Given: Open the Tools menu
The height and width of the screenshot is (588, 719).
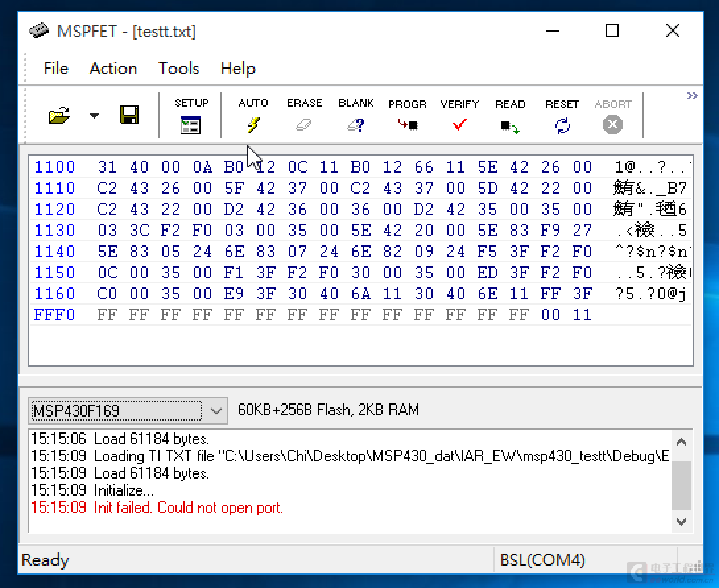Looking at the screenshot, I should [178, 69].
